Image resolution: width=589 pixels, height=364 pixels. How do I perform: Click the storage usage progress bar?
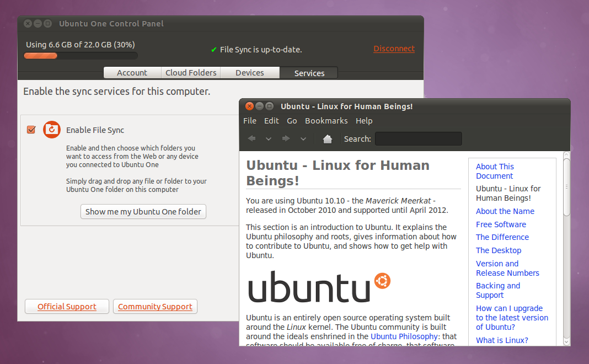point(81,56)
